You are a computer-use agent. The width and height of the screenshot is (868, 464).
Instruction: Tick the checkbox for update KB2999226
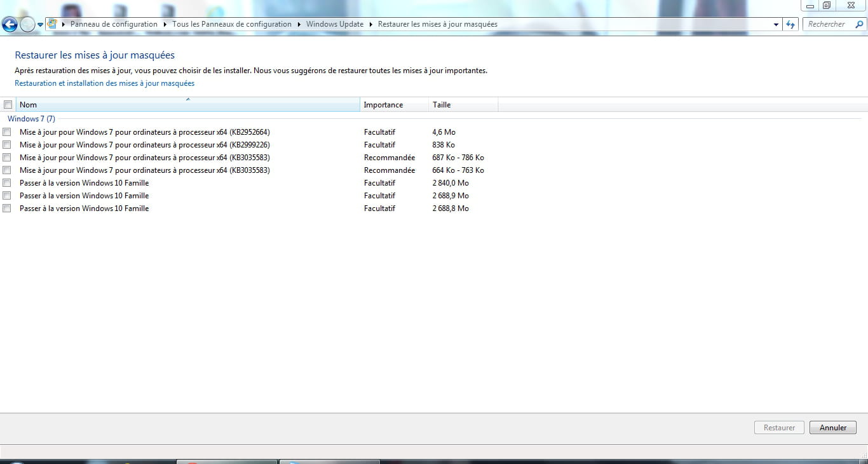pyautogui.click(x=7, y=145)
